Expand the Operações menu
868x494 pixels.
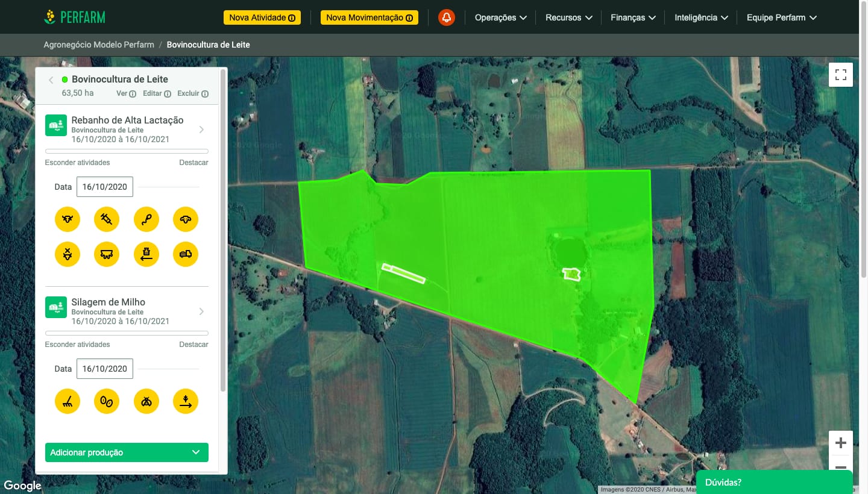tap(500, 17)
